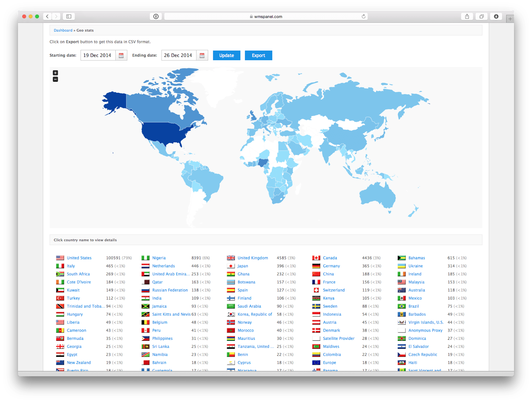Click the United States flag icon
This screenshot has height=402, width=532.
coord(60,258)
